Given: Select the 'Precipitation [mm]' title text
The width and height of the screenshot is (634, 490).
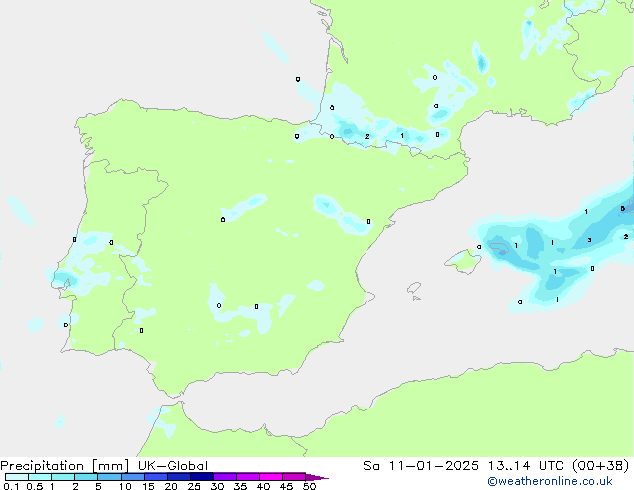Looking at the screenshot, I should (x=64, y=466).
